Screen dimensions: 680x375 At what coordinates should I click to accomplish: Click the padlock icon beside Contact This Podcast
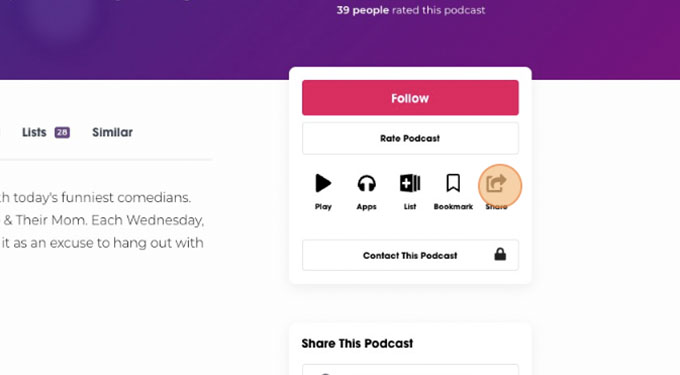[500, 254]
